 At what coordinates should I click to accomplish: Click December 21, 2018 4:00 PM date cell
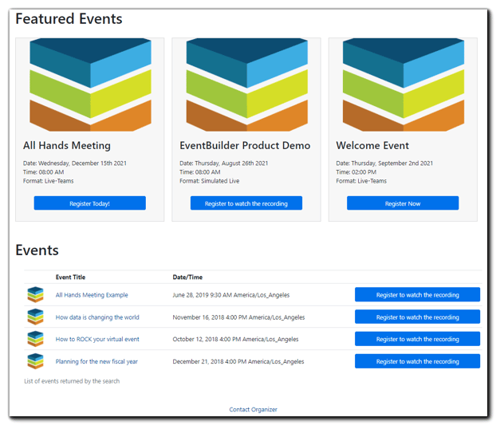point(238,362)
